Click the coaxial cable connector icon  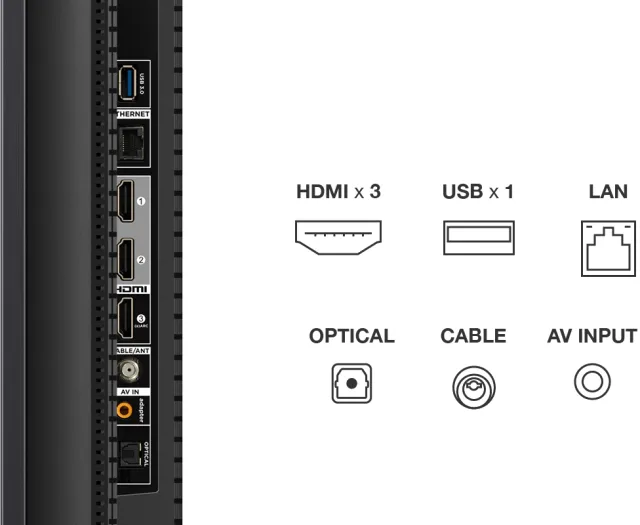coord(474,387)
